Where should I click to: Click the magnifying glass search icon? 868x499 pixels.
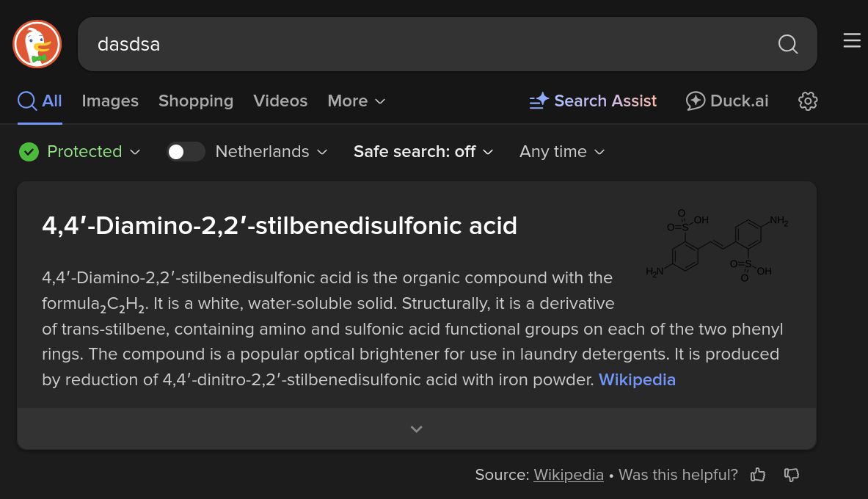(787, 44)
